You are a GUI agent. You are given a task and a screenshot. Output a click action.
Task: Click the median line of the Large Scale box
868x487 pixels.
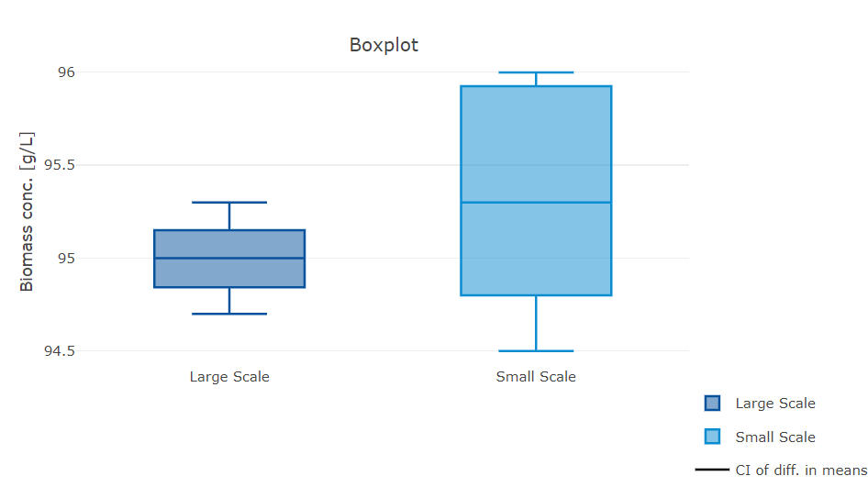pyautogui.click(x=229, y=259)
